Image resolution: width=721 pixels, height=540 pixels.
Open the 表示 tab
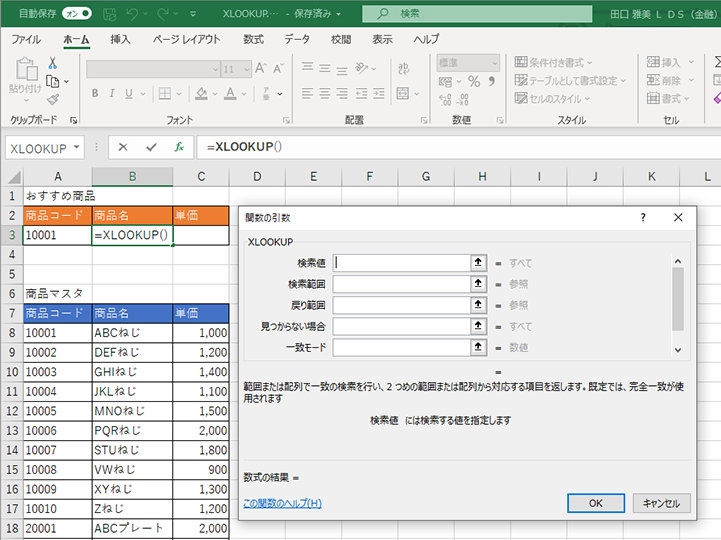point(382,40)
